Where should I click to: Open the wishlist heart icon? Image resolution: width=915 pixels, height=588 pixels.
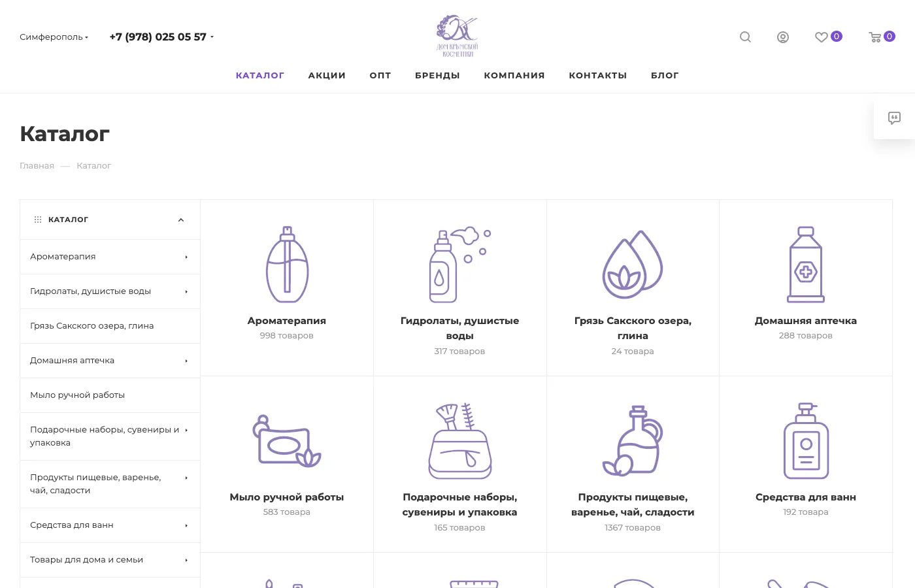tap(822, 37)
